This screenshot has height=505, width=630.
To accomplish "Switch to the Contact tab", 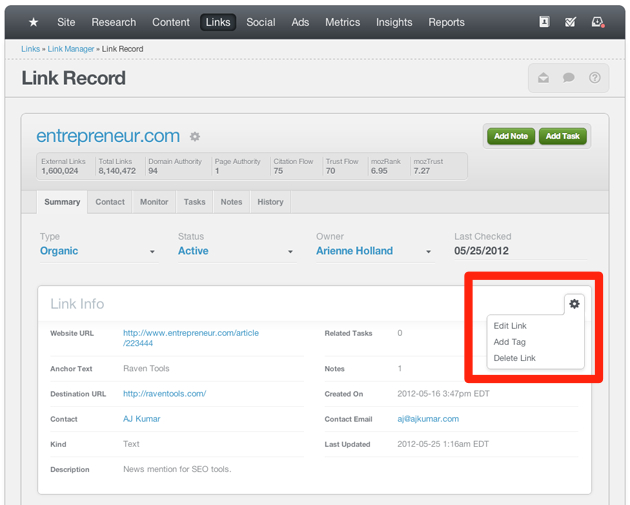I will [110, 202].
